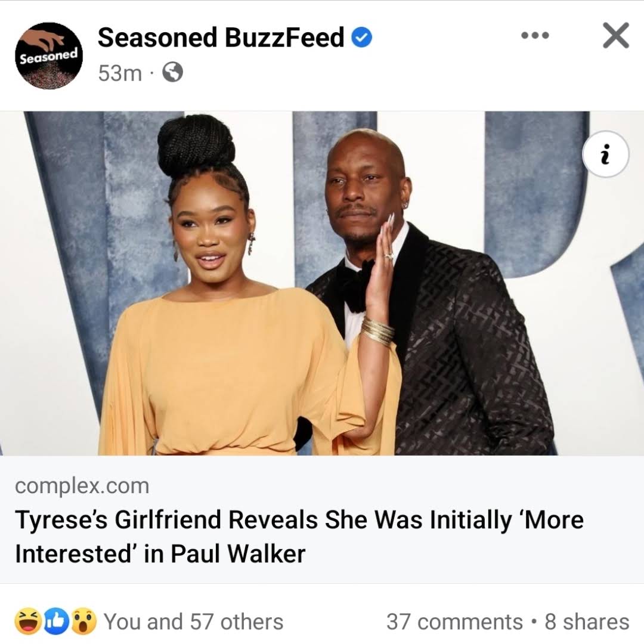View the 8 shares list
This screenshot has height=644, width=644.
(587, 621)
